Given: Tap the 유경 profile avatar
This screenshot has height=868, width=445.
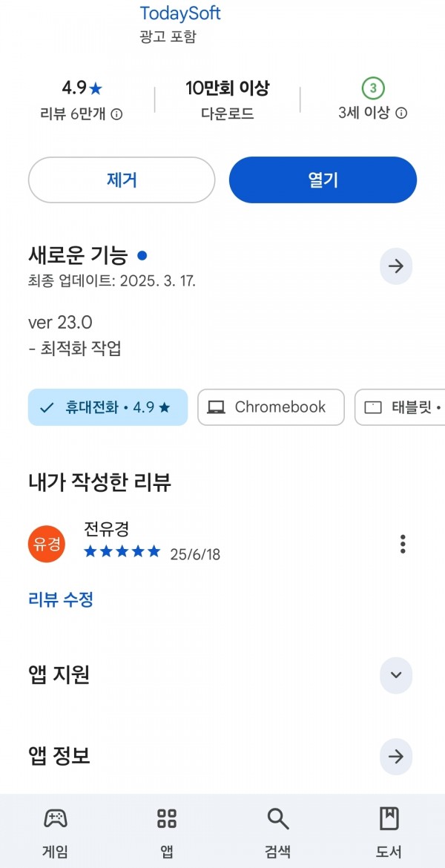Looking at the screenshot, I should pyautogui.click(x=47, y=544).
